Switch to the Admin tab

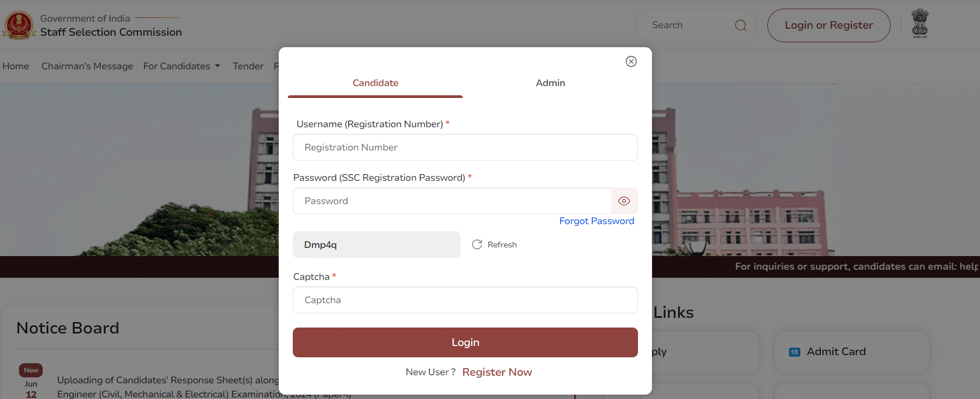tap(550, 83)
